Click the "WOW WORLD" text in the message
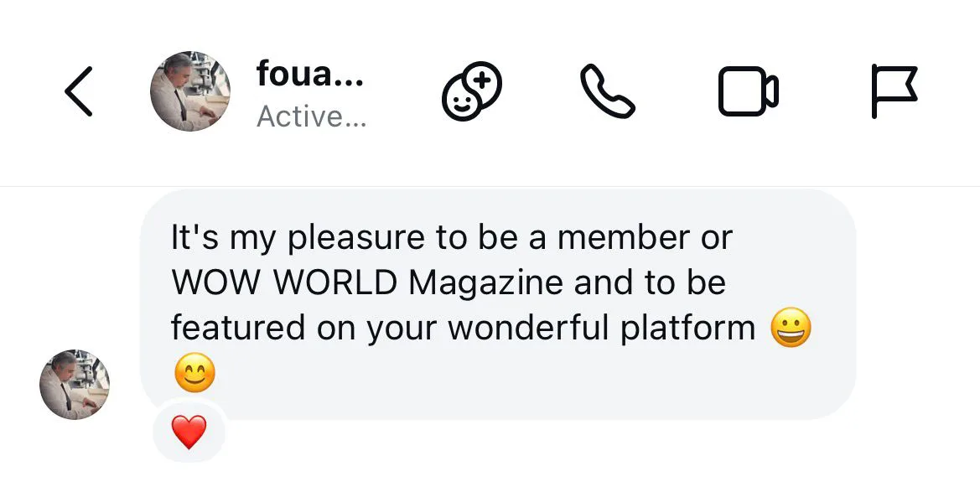The height and width of the screenshot is (492, 980). (x=284, y=282)
